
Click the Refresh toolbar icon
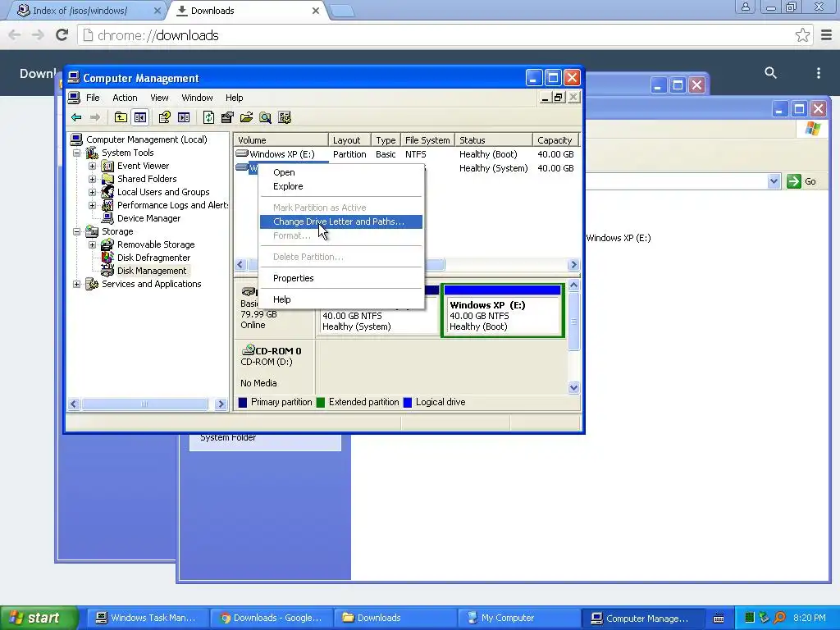tap(208, 117)
